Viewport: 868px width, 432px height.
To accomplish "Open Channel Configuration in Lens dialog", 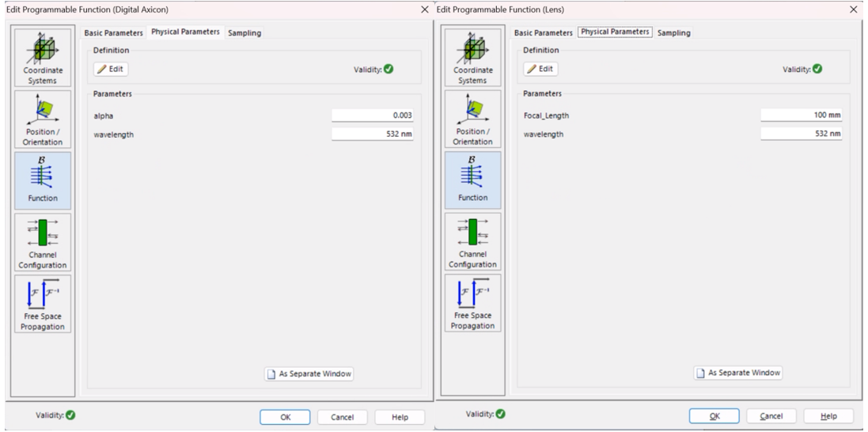I will coord(472,241).
